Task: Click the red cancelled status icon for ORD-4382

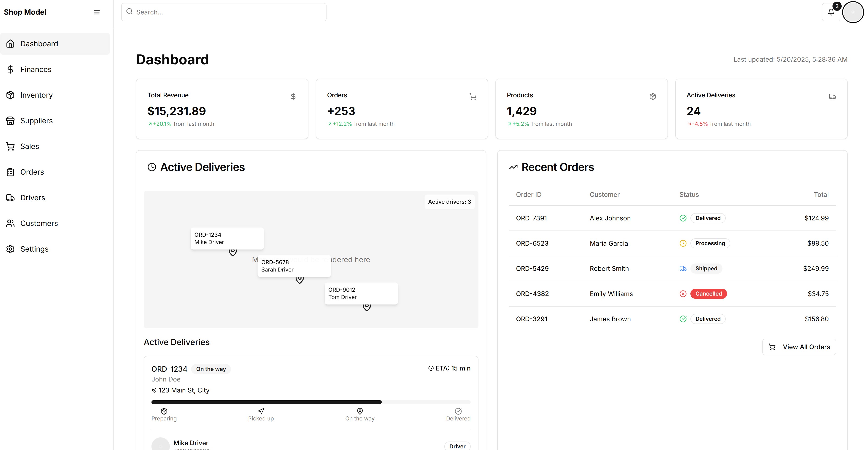Action: click(x=683, y=294)
